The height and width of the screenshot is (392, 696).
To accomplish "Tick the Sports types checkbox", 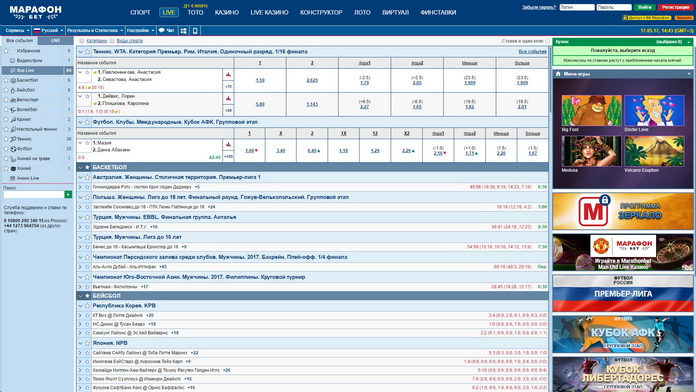I will coord(112,41).
